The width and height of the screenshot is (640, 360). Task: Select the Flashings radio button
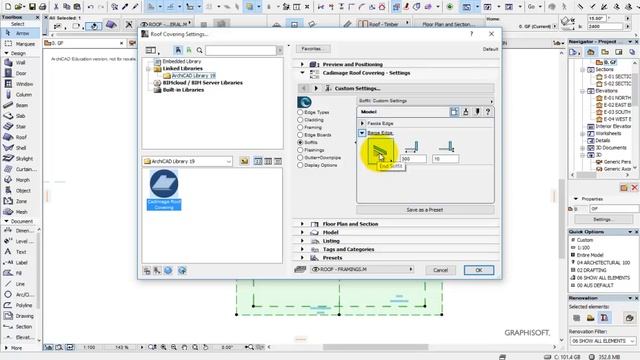[x=300, y=150]
